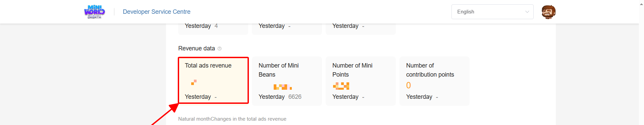644x125 pixels.
Task: Click Yesterday label in Mini Points card
Action: pos(345,97)
